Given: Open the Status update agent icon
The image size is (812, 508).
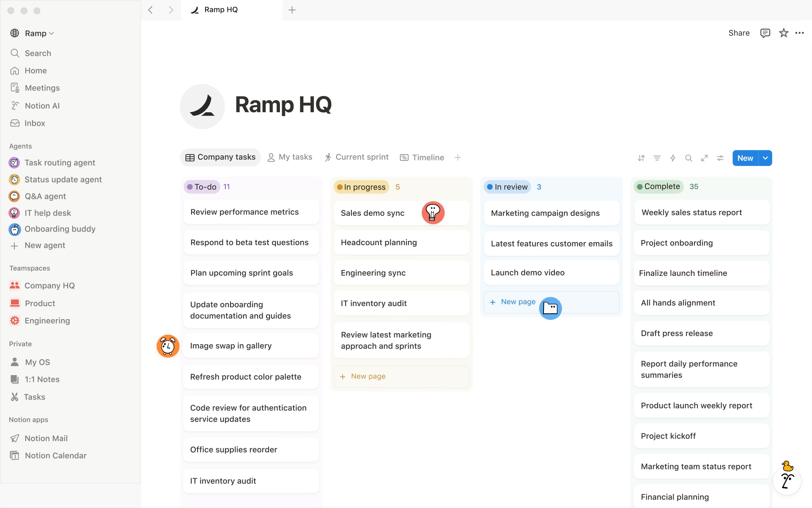Looking at the screenshot, I should pyautogui.click(x=14, y=179).
